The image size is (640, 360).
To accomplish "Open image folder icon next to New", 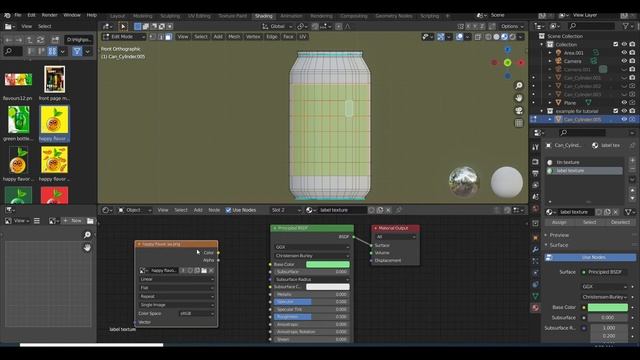I will 90,221.
